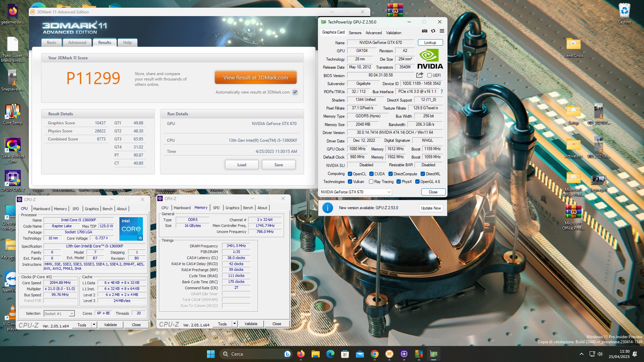Click CPU-Z purple chip taskbar icon

pos(404,354)
